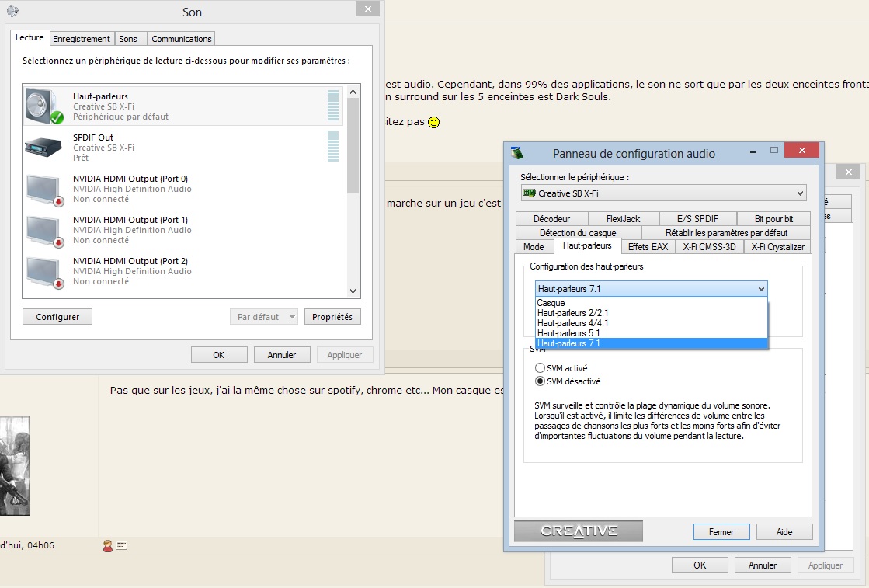This screenshot has width=869, height=588.
Task: Click Appliquer in the background dialog
Action: (826, 565)
